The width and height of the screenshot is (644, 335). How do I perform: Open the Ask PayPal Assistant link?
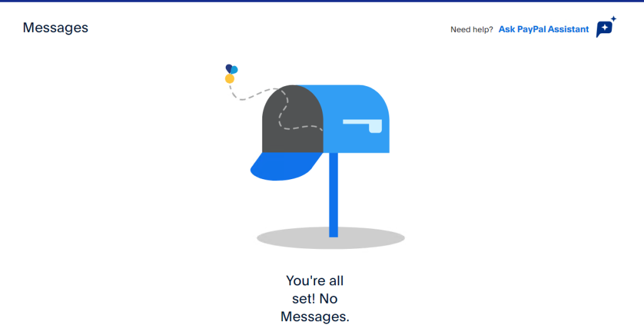coord(543,29)
